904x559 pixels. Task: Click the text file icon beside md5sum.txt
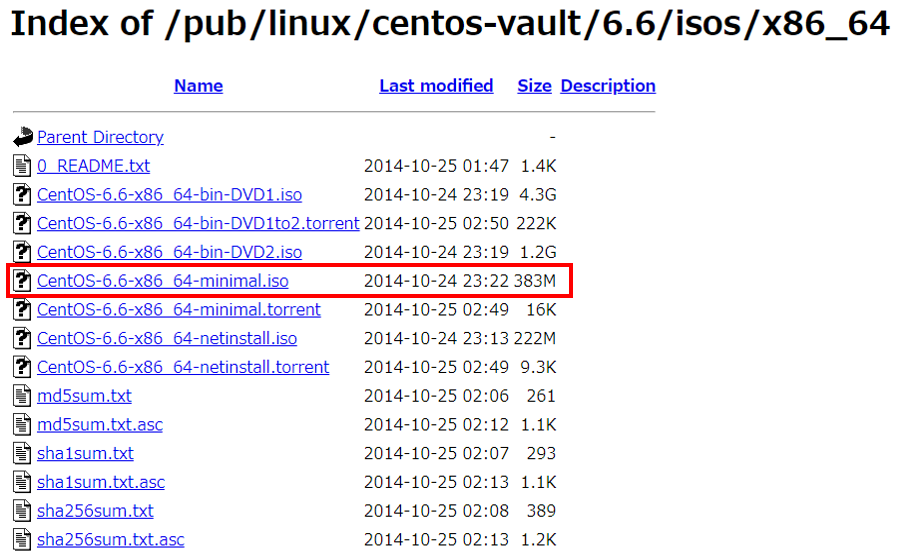point(22,396)
